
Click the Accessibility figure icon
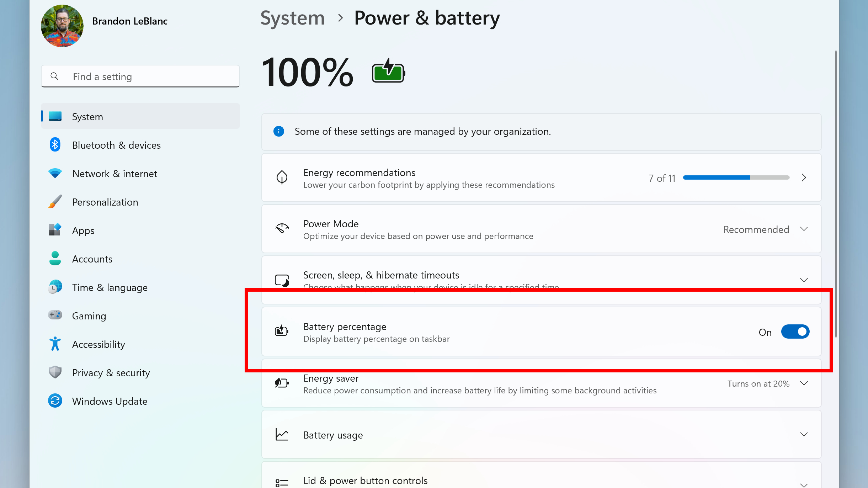pos(55,344)
